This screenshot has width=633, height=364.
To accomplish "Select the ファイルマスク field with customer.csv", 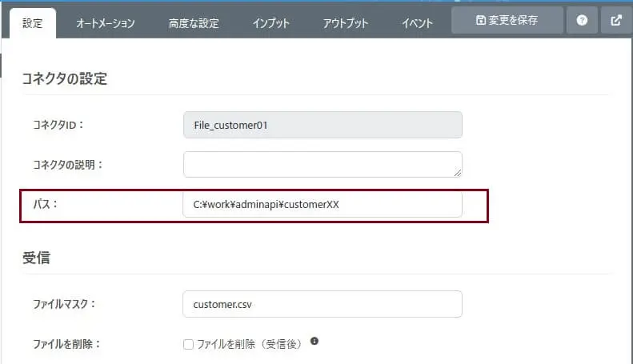I will [x=323, y=304].
